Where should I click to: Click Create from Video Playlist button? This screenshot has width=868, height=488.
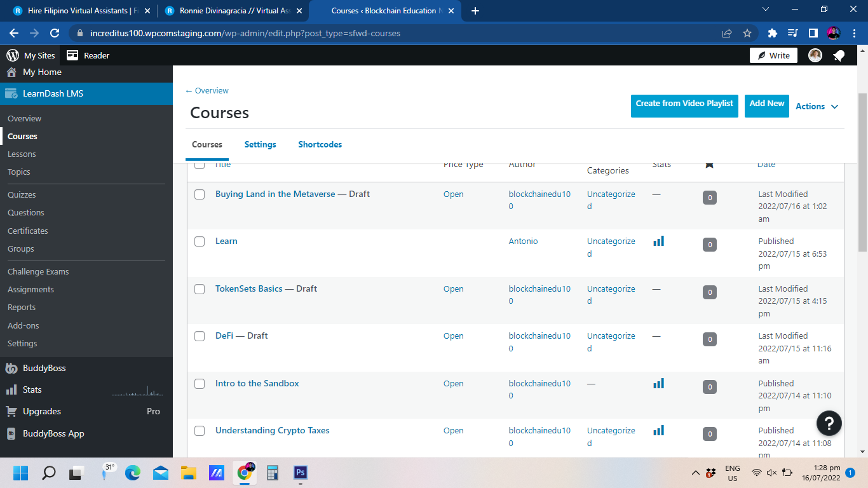point(684,106)
